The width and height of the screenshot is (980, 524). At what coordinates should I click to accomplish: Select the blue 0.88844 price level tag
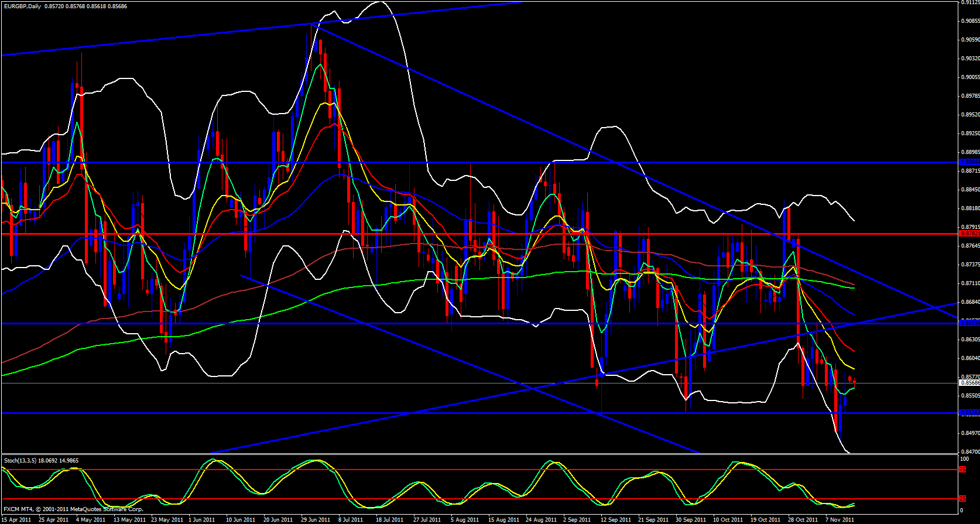(x=969, y=162)
